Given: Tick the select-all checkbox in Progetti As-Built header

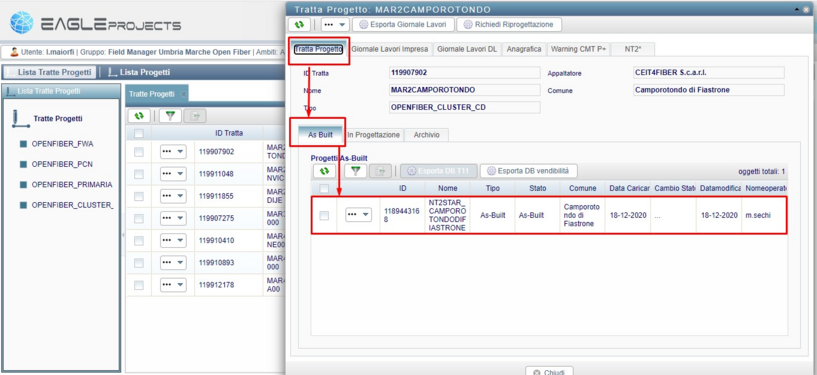Looking at the screenshot, I should pyautogui.click(x=324, y=189).
